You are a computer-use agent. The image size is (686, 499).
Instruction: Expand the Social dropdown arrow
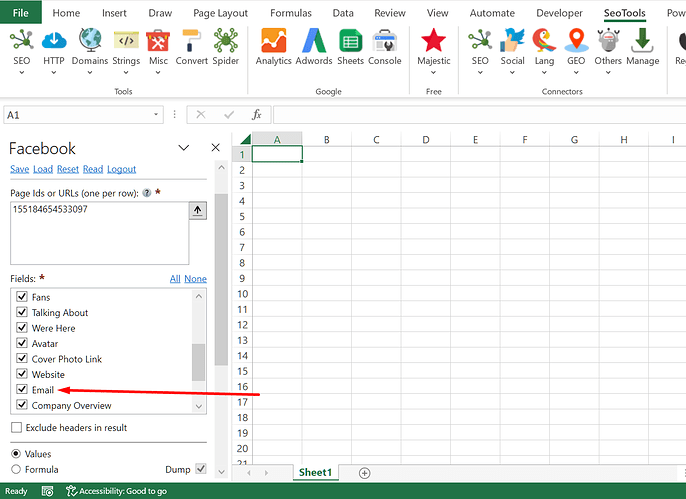(512, 73)
